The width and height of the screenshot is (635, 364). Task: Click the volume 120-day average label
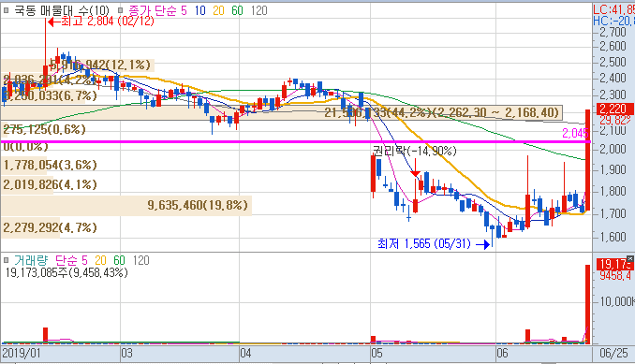tap(140, 260)
